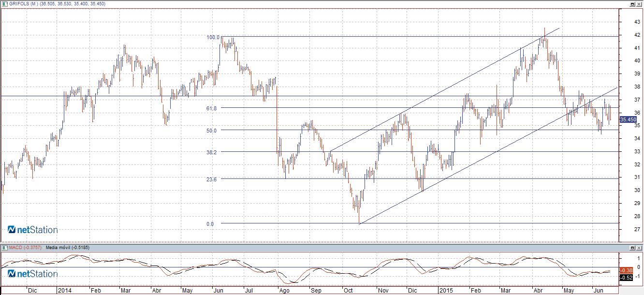Click the Nov label on time axis
Viewport: 644px width, 295px height.
tap(382, 291)
